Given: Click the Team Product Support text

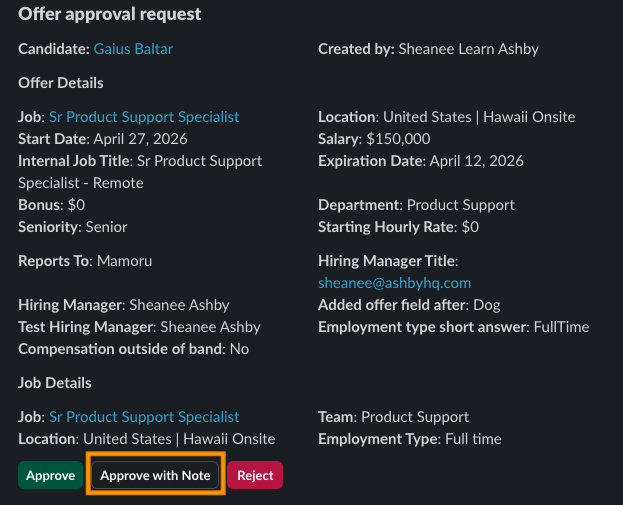Looking at the screenshot, I should (x=393, y=417).
